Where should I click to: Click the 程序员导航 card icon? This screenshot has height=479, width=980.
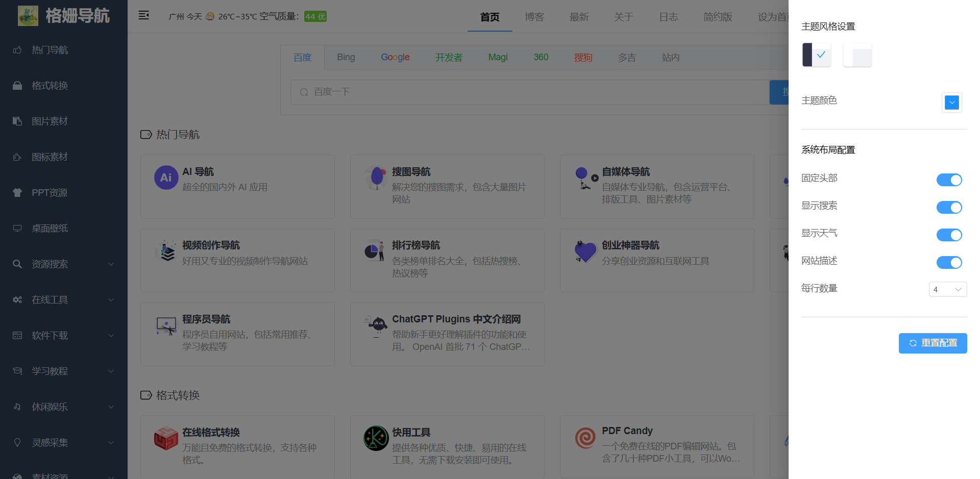(166, 325)
